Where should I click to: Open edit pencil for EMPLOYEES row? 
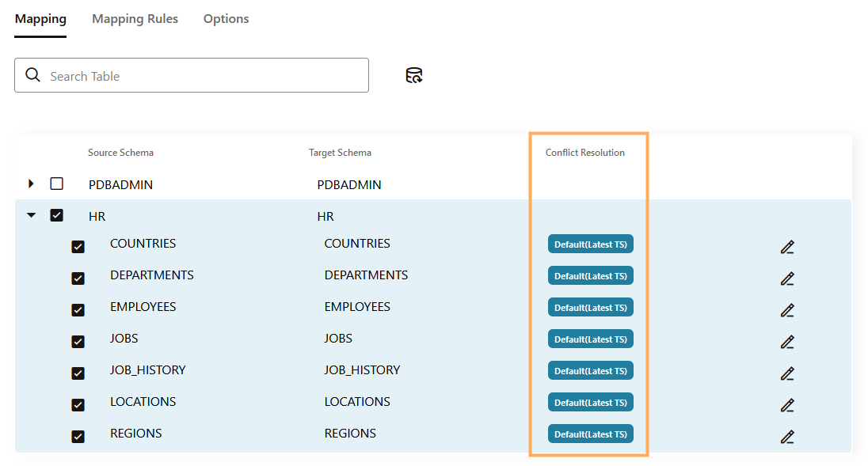tap(786, 310)
